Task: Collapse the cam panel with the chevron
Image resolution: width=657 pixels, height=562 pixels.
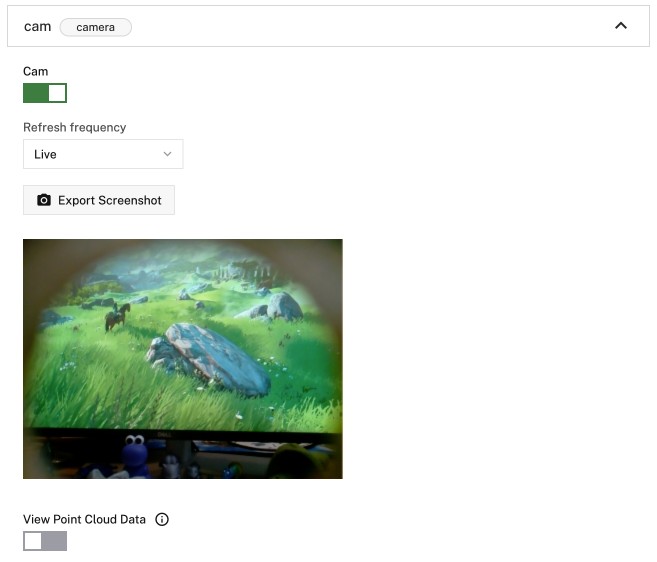Action: pyautogui.click(x=621, y=26)
